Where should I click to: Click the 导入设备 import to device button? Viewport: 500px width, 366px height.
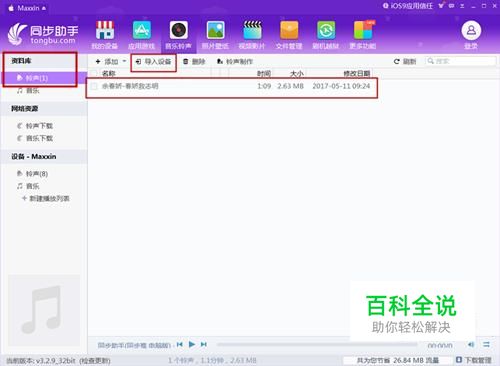153,61
